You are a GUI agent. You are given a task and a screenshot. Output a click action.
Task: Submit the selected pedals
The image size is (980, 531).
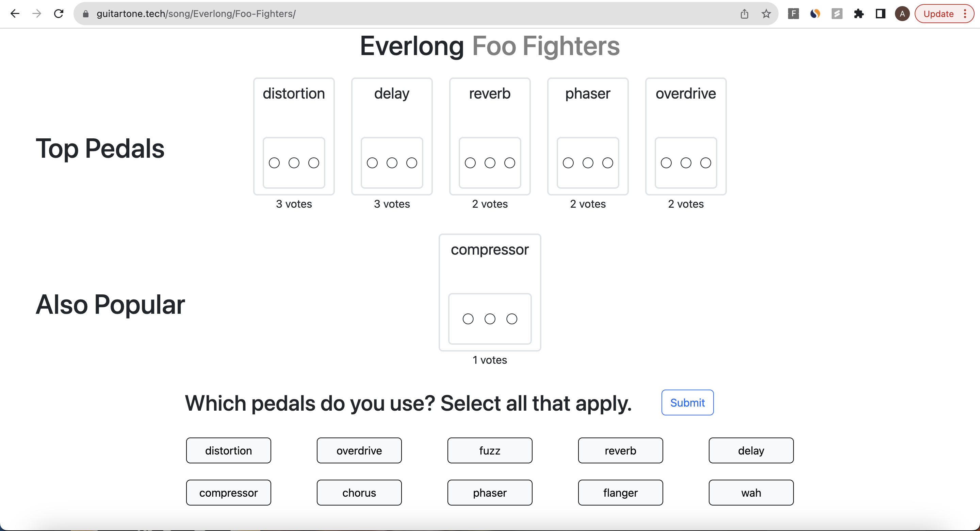687,402
